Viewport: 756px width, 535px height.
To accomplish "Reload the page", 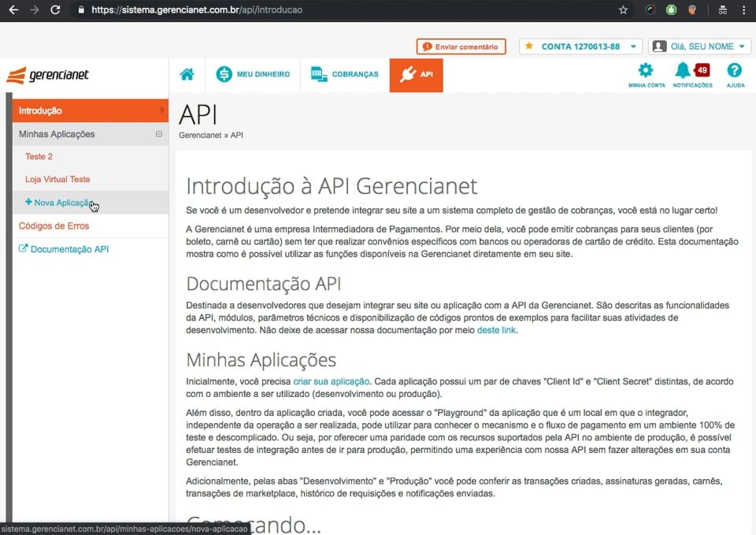I will (55, 9).
